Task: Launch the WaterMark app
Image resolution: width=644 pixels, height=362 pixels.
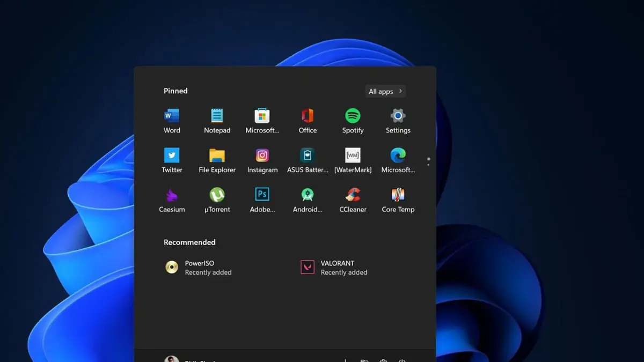Action: point(353,156)
